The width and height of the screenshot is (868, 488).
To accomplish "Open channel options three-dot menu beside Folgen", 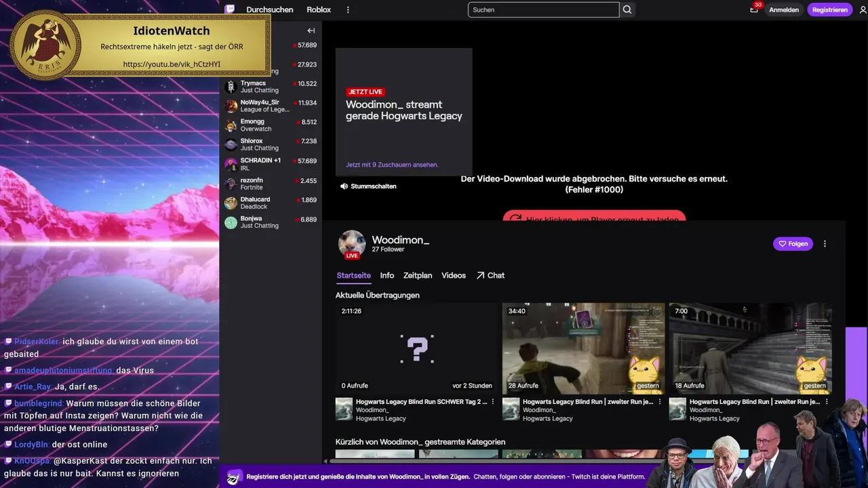I will pos(825,243).
